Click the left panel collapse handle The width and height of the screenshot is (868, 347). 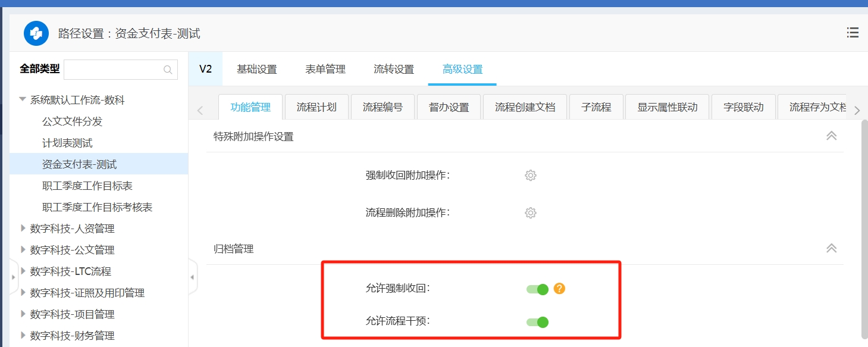tap(192, 277)
